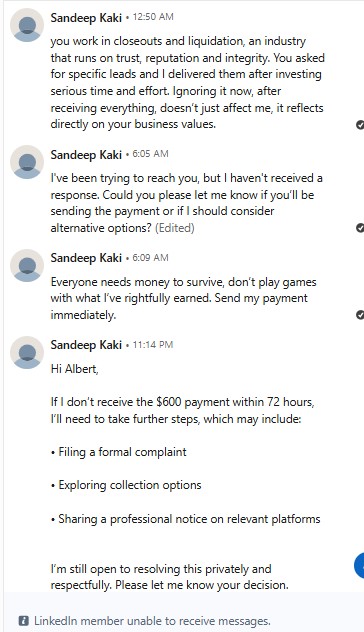Click the 'Hi Albert,' message text

coord(75,369)
